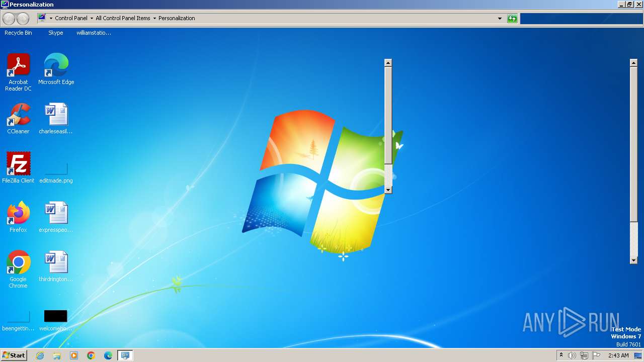644x362 pixels.
Task: Select the thirdrington... Word document icon
Action: (x=56, y=266)
